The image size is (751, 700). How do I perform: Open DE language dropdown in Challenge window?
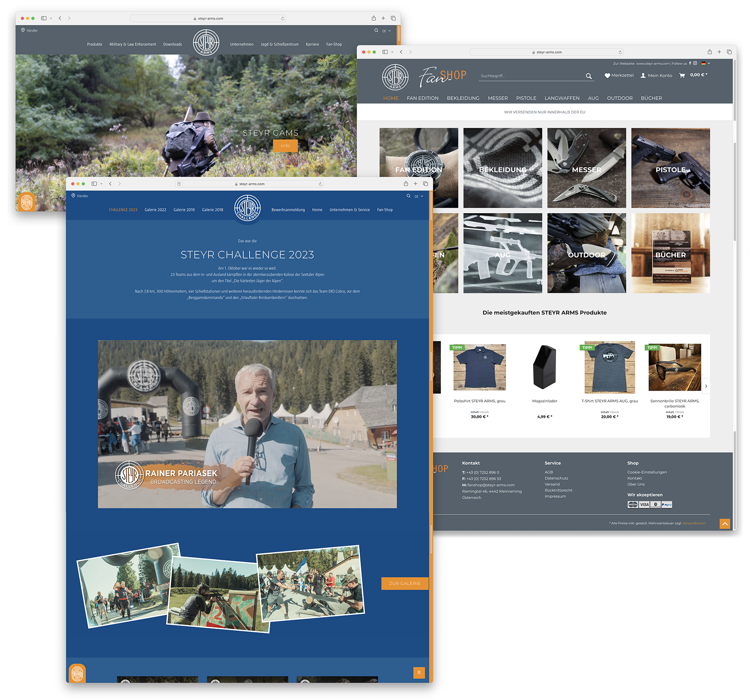click(x=419, y=196)
